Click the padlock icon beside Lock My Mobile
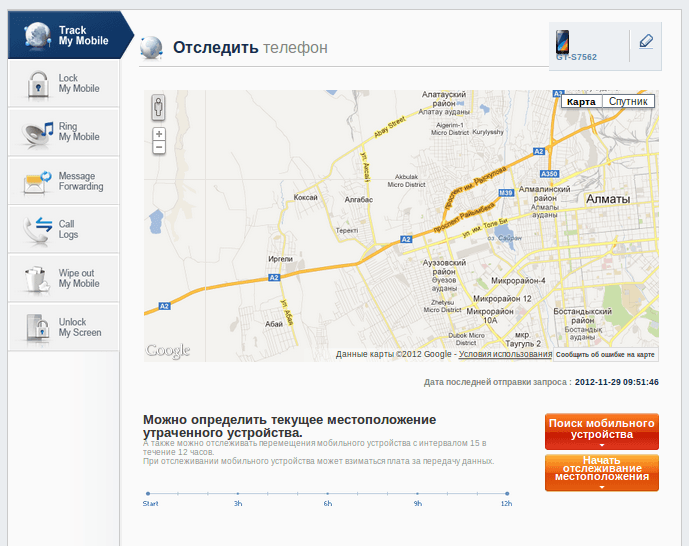 point(38,85)
